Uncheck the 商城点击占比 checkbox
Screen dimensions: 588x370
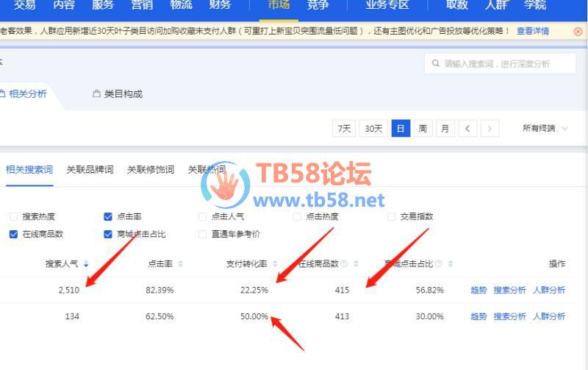(108, 234)
